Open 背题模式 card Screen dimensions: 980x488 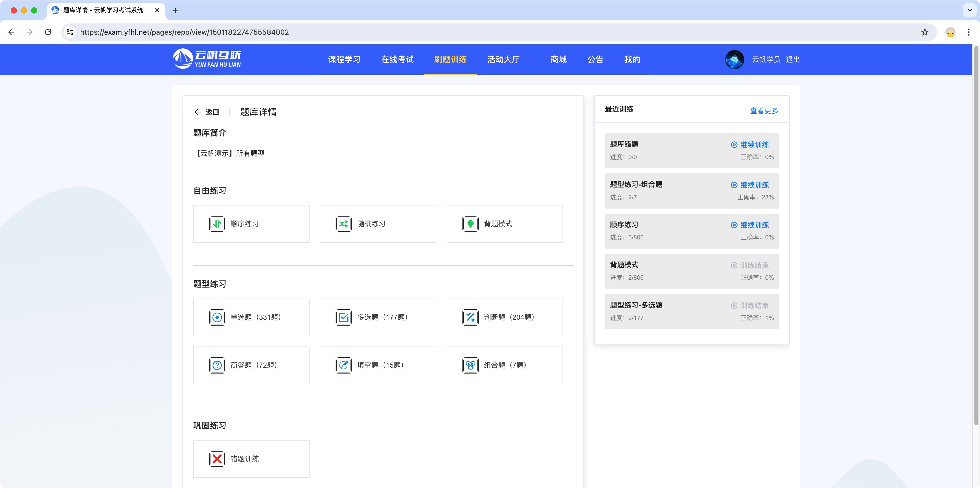click(505, 224)
